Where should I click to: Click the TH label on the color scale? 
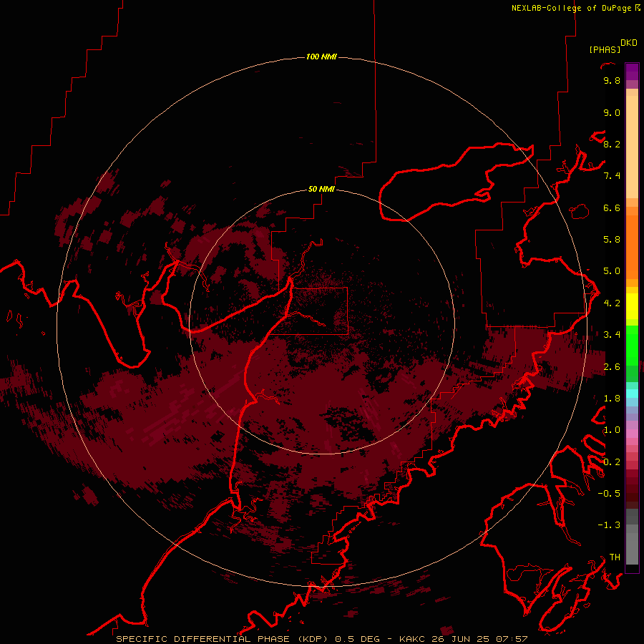pos(615,557)
